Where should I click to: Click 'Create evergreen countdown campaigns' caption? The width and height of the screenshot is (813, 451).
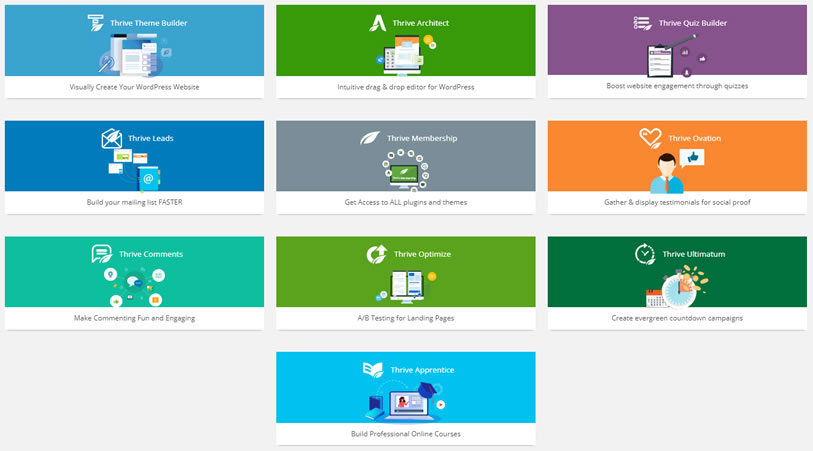coord(677,318)
